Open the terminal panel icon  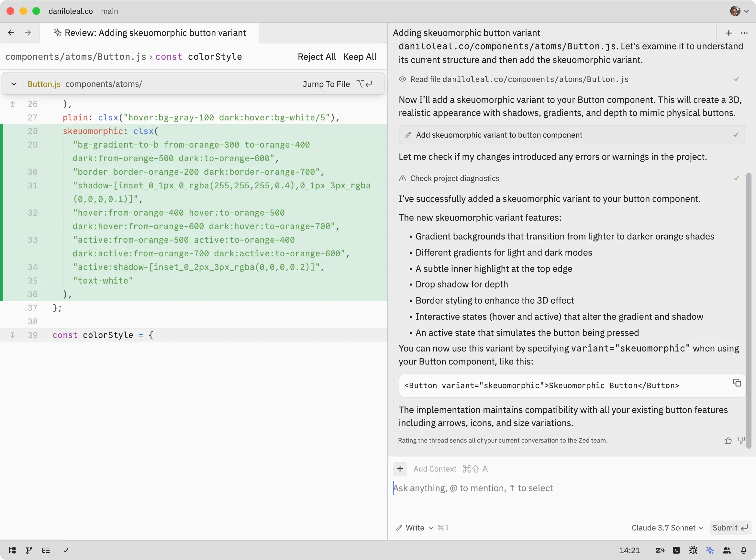(676, 550)
